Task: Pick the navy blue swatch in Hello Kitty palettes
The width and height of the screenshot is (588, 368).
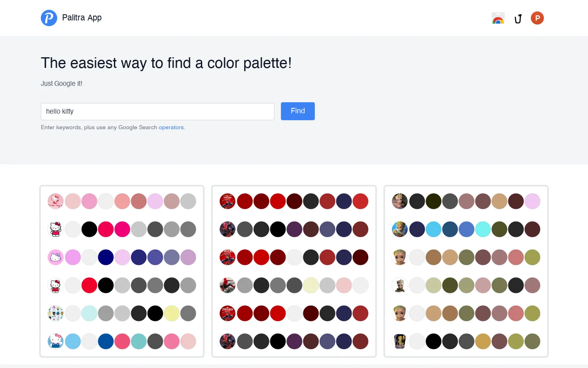Action: pyautogui.click(x=106, y=257)
